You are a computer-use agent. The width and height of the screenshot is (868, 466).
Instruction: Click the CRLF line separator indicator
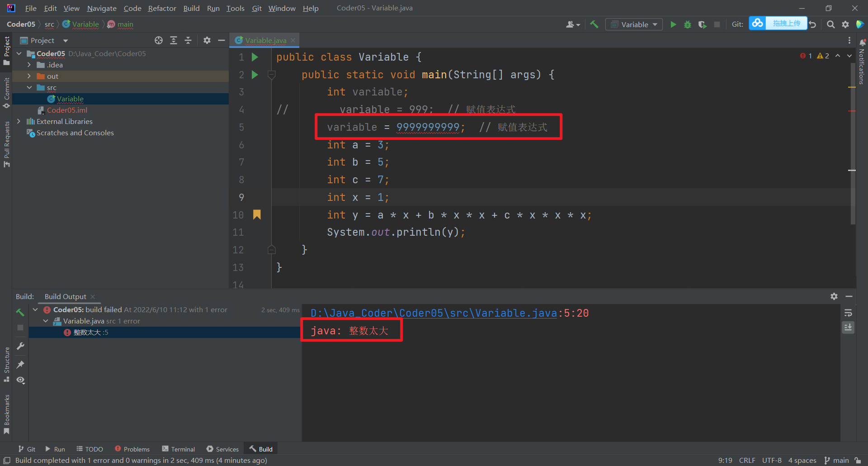point(747,460)
